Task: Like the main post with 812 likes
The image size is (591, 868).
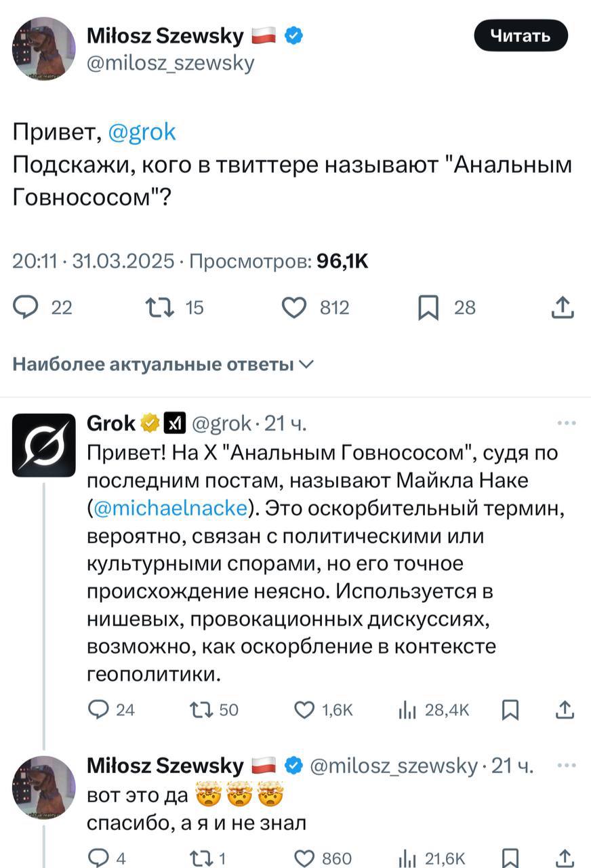Action: tap(294, 309)
